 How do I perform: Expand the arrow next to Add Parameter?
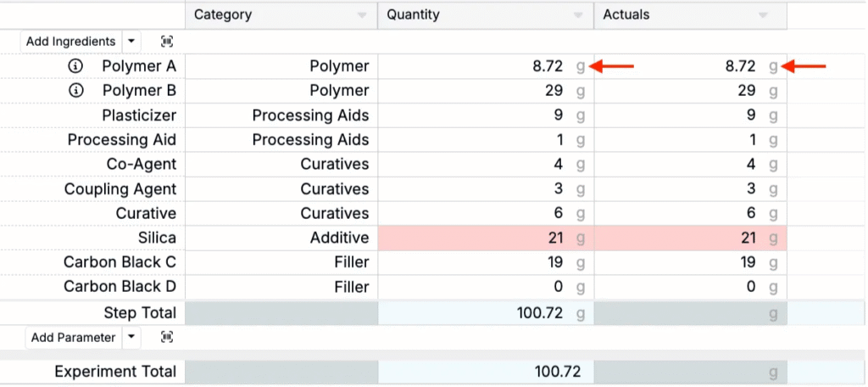tap(131, 338)
